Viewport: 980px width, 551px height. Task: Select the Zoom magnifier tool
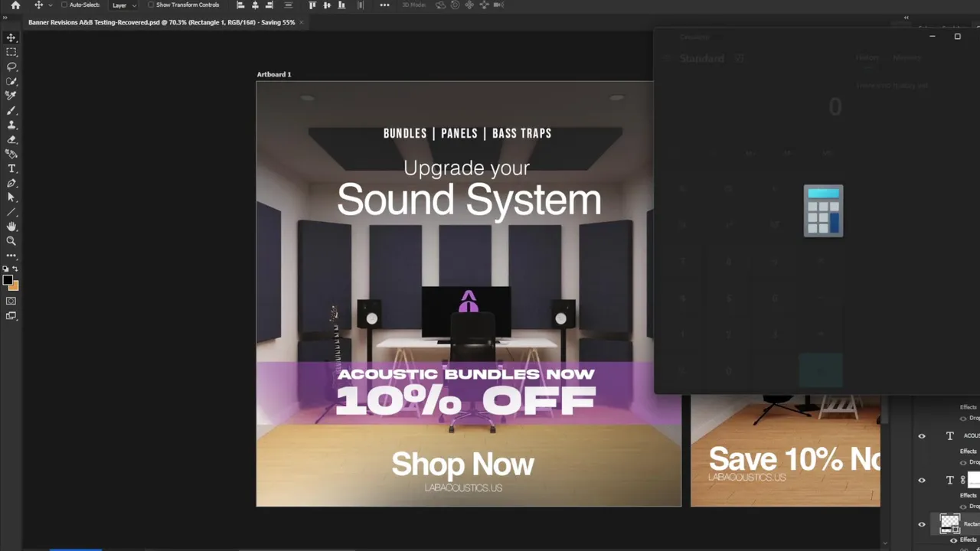(x=11, y=241)
